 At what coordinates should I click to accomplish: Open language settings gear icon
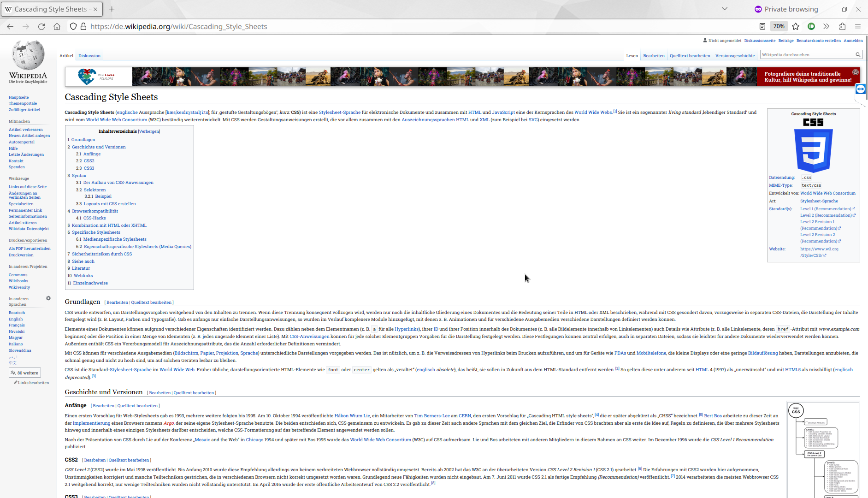coord(48,298)
